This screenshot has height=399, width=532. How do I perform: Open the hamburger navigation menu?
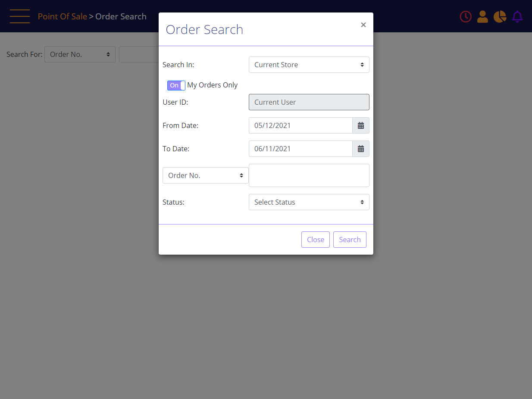point(20,16)
